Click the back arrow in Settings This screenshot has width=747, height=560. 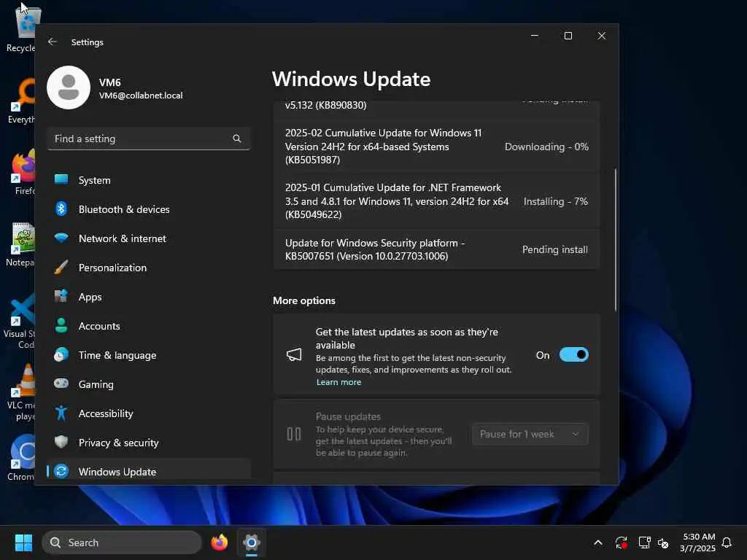[x=53, y=42]
